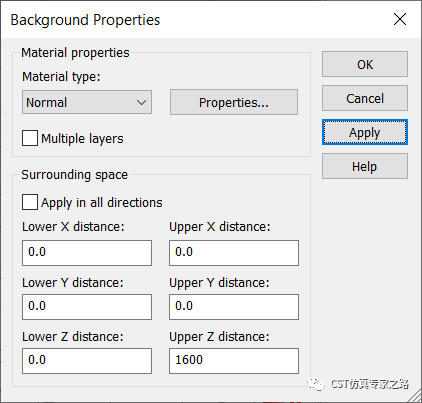The height and width of the screenshot is (403, 422).
Task: Close the Background Properties dialog
Action: pos(400,19)
